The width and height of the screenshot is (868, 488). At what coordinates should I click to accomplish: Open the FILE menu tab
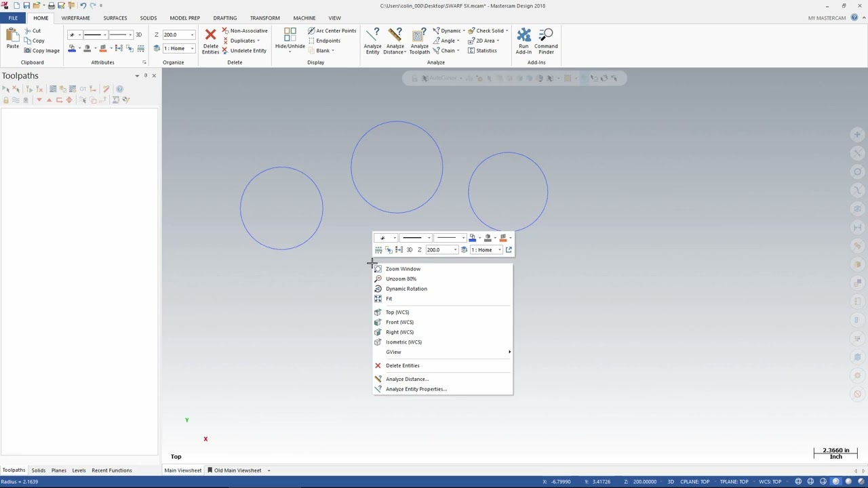pos(13,18)
